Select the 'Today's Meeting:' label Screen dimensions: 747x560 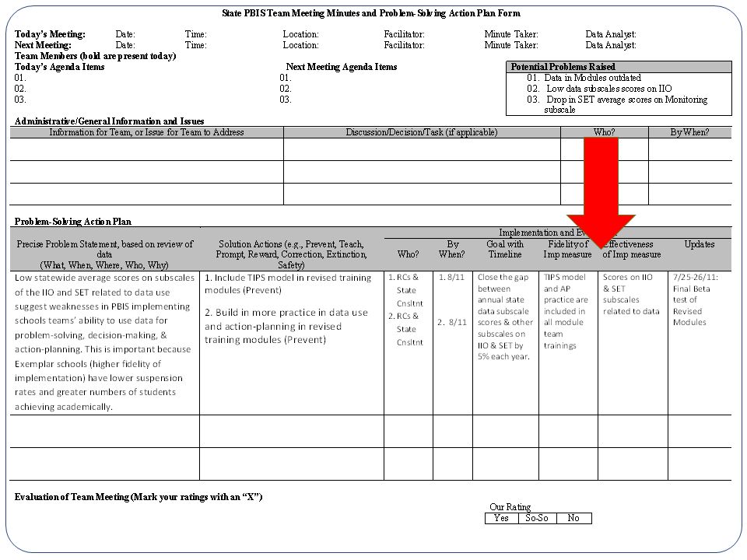[x=50, y=34]
